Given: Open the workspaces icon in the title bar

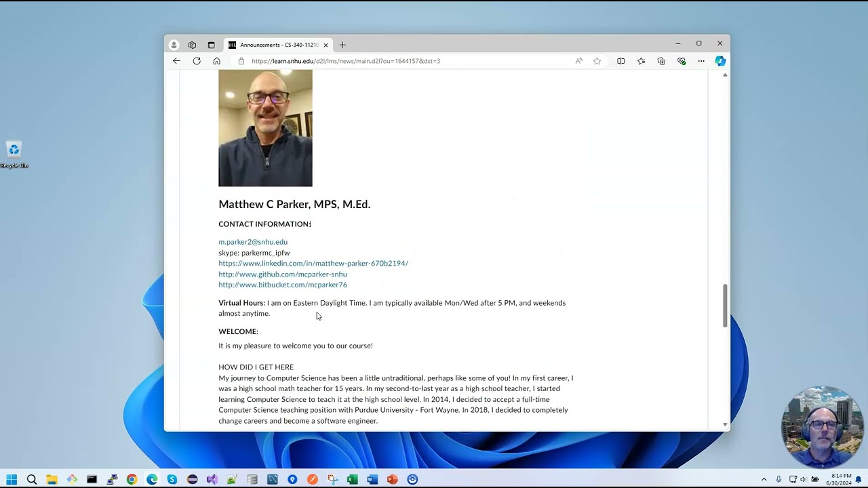Looking at the screenshot, I should pos(192,45).
